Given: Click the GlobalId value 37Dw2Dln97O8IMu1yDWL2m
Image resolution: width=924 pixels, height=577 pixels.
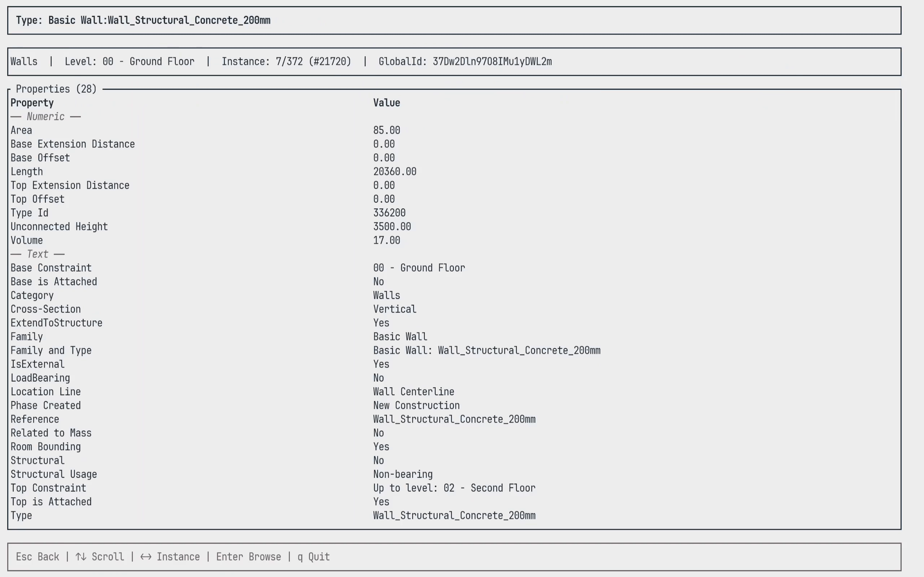Looking at the screenshot, I should [x=492, y=61].
